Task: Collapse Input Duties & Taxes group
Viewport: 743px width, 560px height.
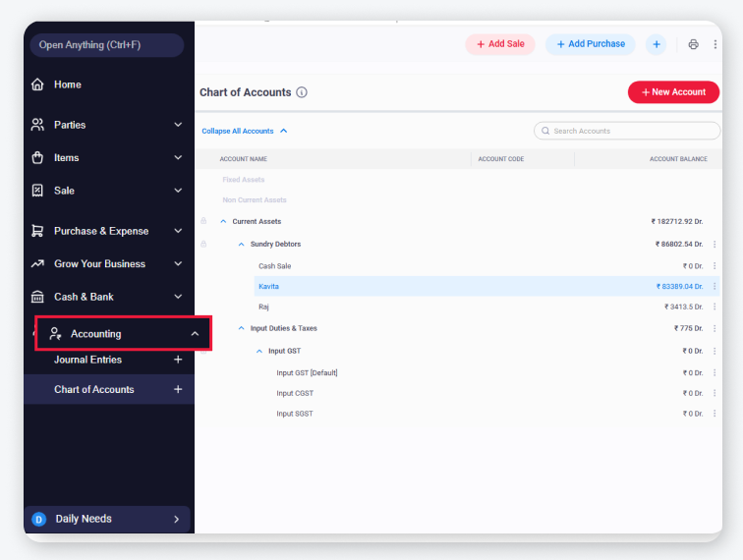Action: point(241,328)
